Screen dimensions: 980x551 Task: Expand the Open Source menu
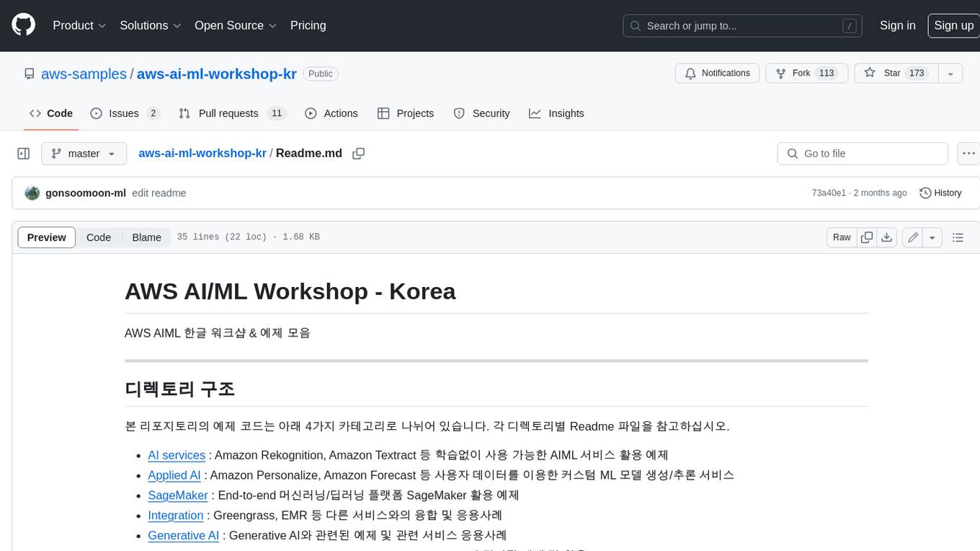coord(236,25)
